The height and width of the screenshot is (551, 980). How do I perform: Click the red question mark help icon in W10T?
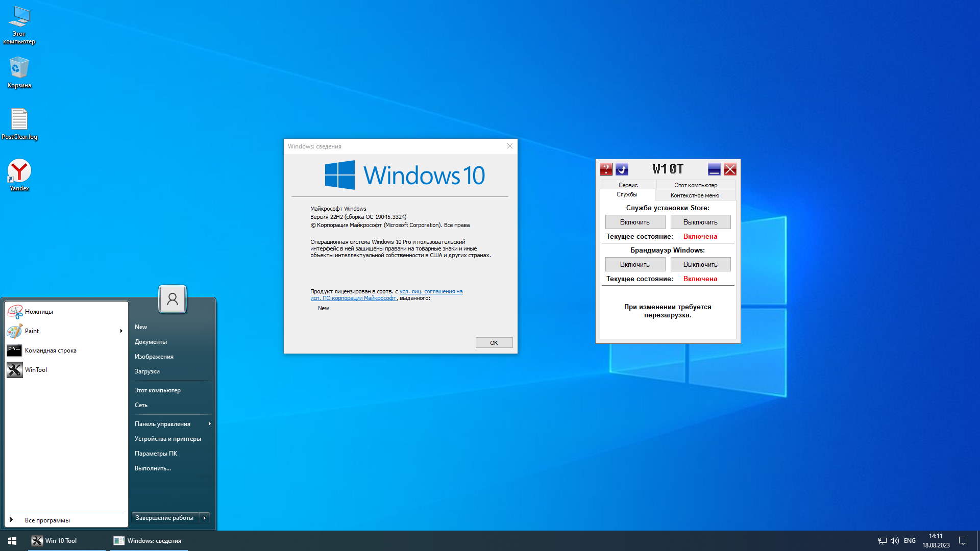(x=606, y=169)
